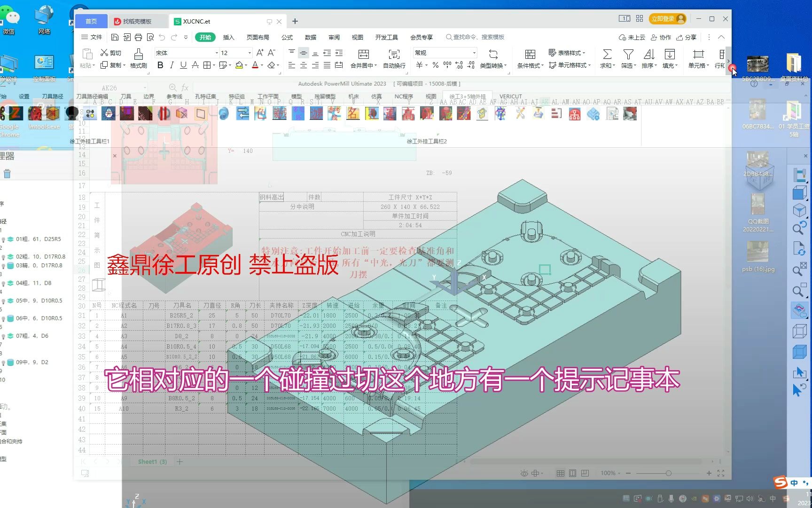
Task: Click the Save icon in WPS quick toolbar
Action: tap(115, 37)
